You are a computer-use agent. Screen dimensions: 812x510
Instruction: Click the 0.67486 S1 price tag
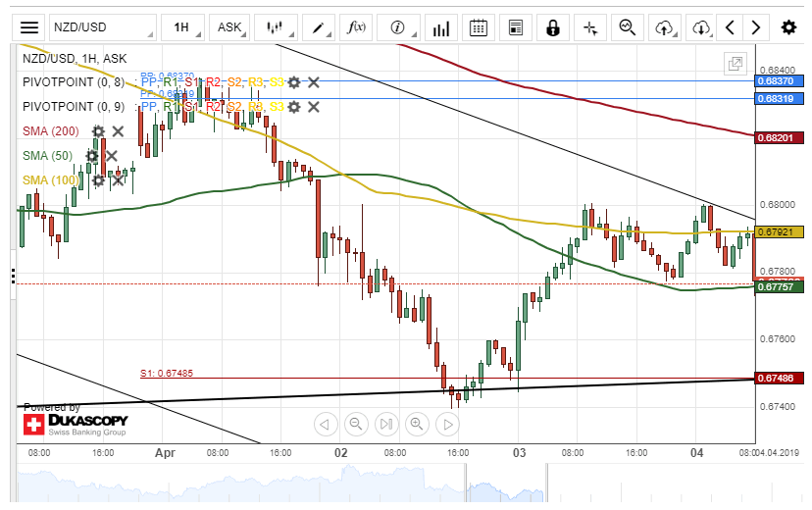(779, 379)
